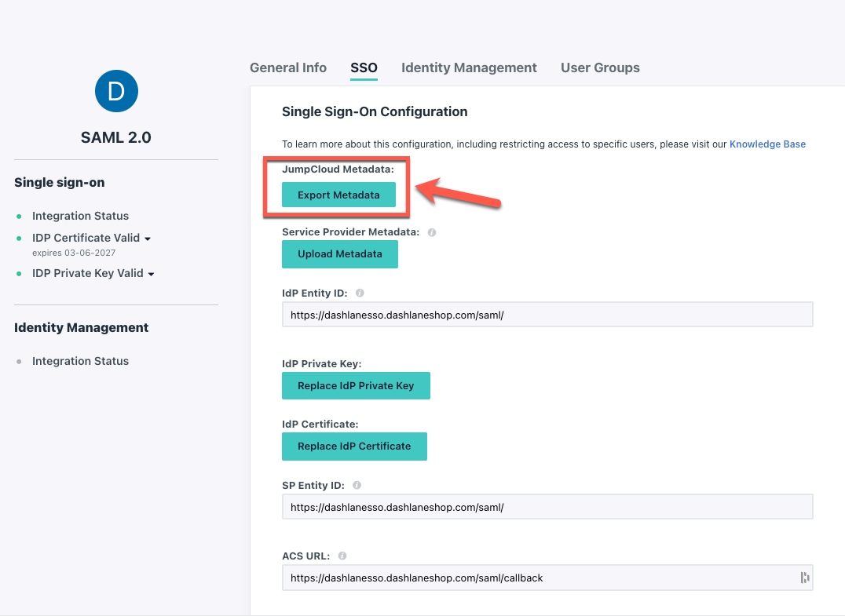
Task: Click info icon next to IdP Entity ID
Action: point(360,293)
